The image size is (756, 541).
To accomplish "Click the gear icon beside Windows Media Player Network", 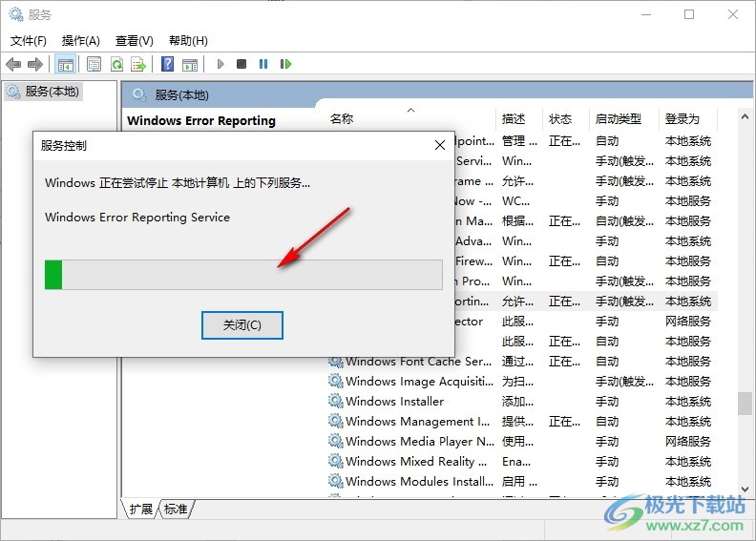I will pos(336,441).
